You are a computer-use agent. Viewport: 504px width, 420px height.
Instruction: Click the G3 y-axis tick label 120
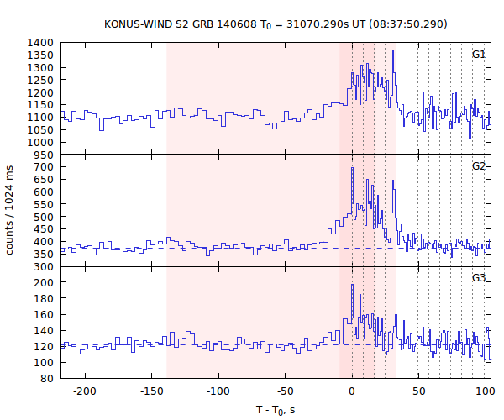pyautogui.click(x=44, y=347)
